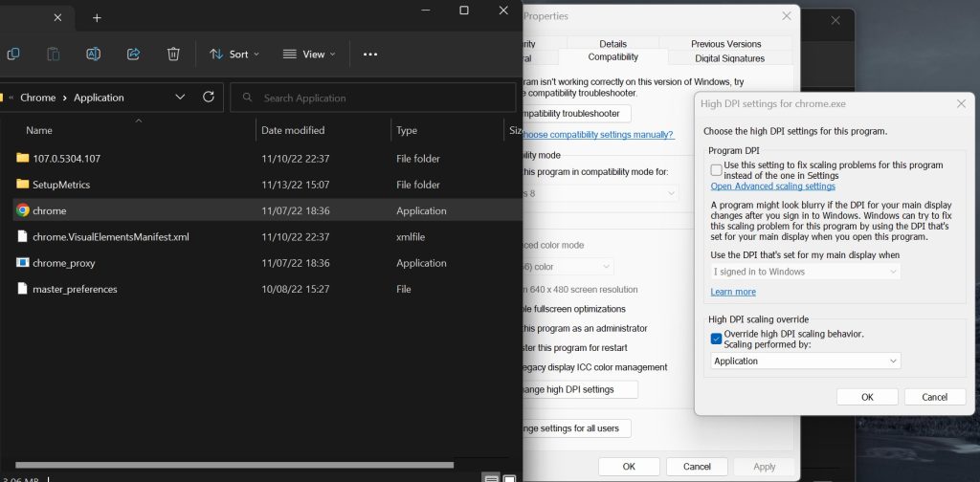Click OK in High DPI settings dialog
Image resolution: width=980 pixels, height=482 pixels.
[x=866, y=397]
